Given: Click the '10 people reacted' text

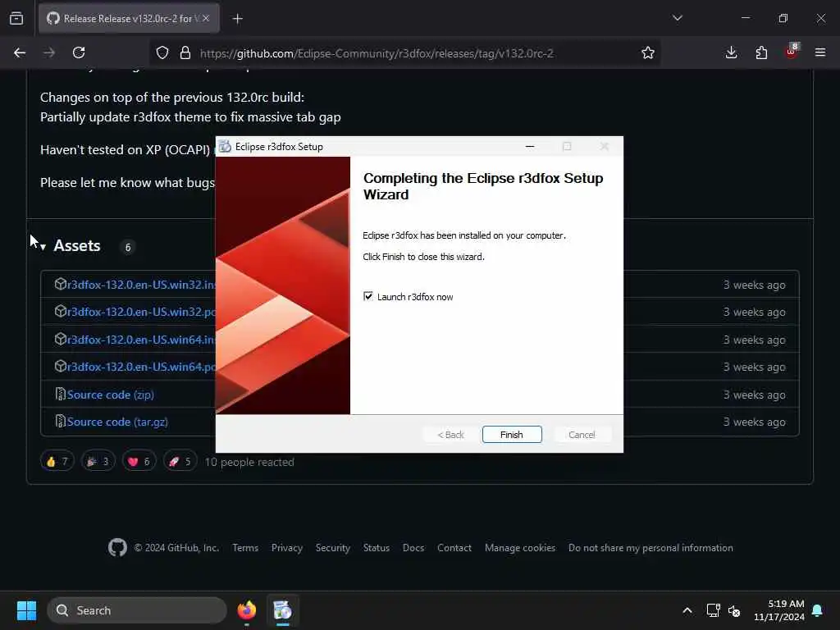Looking at the screenshot, I should tap(249, 462).
